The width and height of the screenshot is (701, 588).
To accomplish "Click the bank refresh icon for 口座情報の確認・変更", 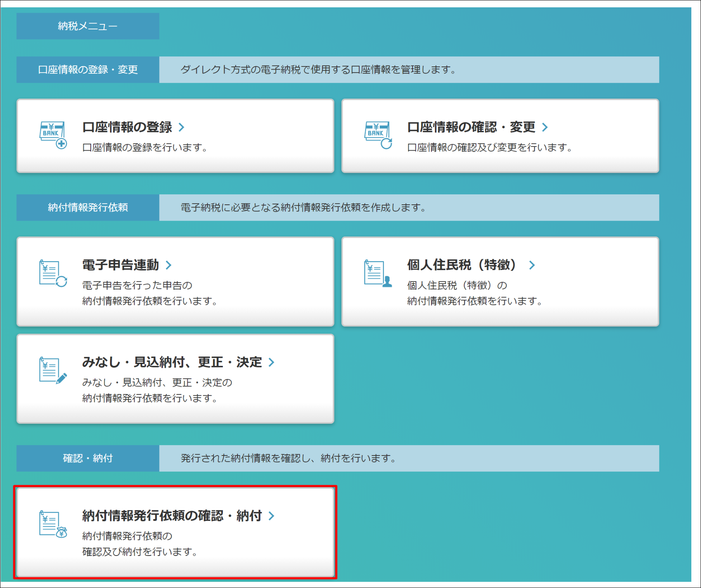I will [378, 135].
